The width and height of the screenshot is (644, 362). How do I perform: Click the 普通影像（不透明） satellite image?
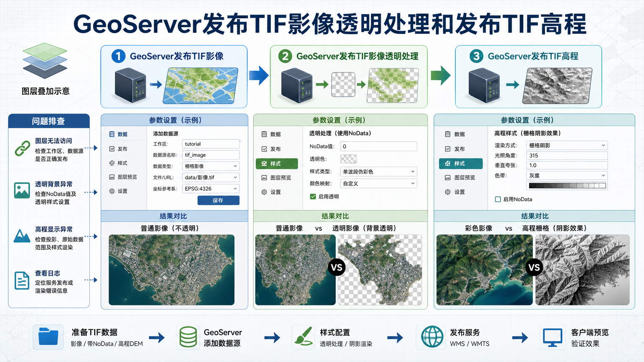tap(171, 270)
